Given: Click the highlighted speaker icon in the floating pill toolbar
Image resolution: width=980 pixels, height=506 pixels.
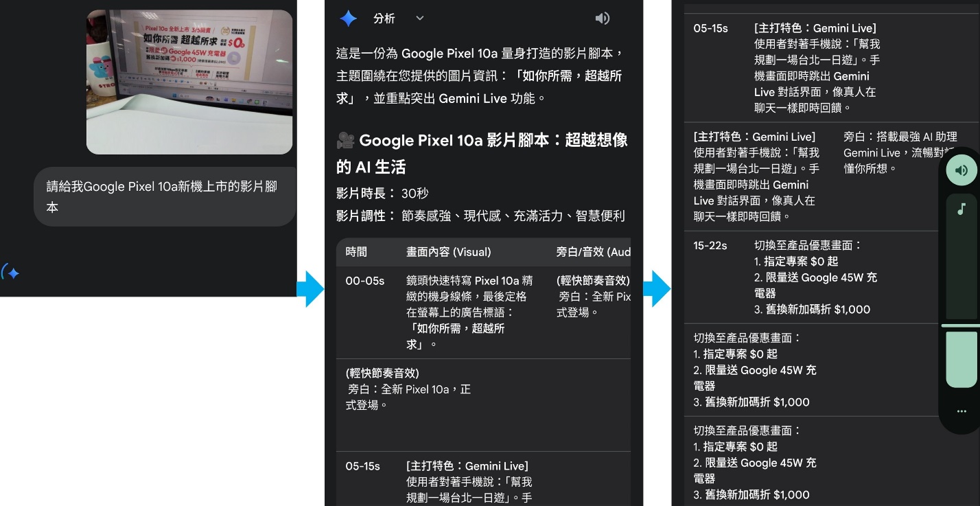Looking at the screenshot, I should click(961, 170).
